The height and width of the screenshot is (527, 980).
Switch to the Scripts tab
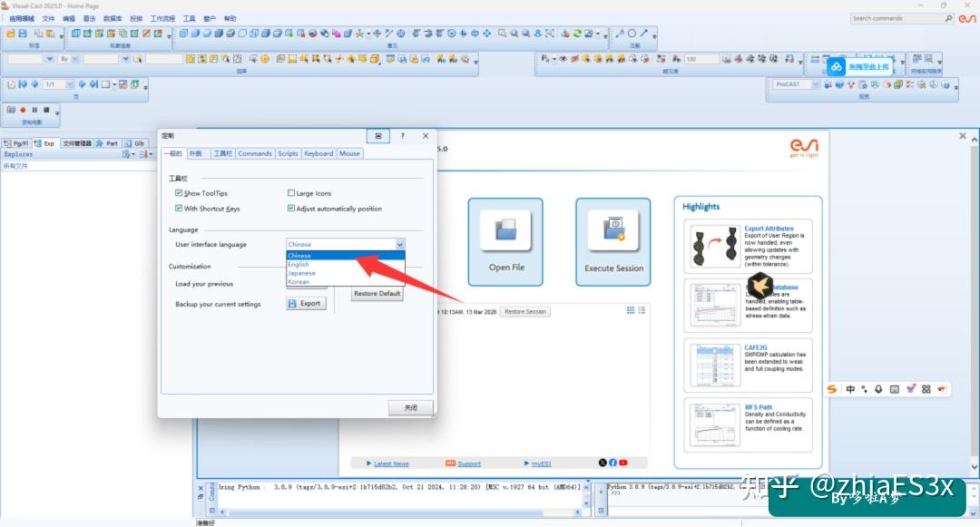(x=289, y=153)
